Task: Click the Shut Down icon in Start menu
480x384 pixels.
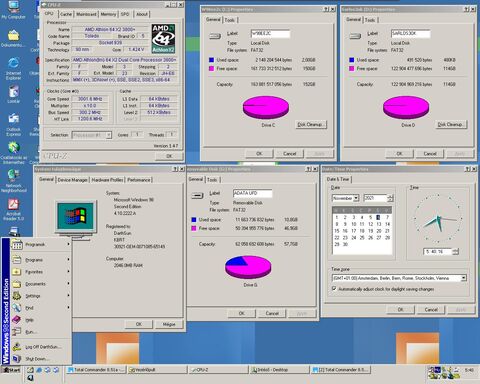Action: point(17,359)
